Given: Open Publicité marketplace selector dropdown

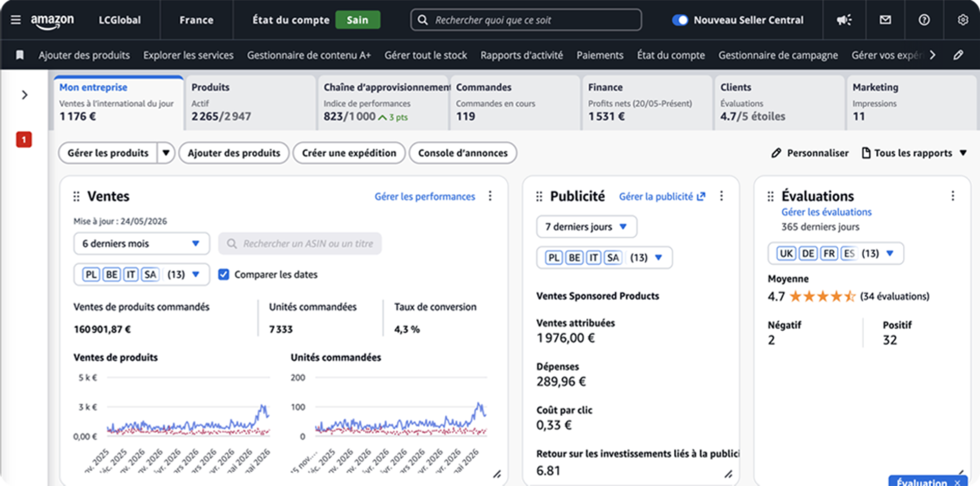Looking at the screenshot, I should [604, 257].
